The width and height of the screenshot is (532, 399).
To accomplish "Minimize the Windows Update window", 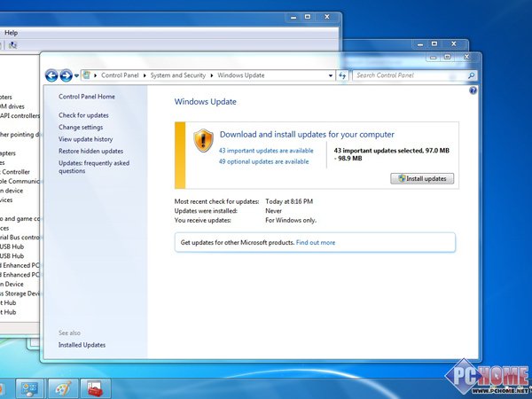I will (433, 57).
